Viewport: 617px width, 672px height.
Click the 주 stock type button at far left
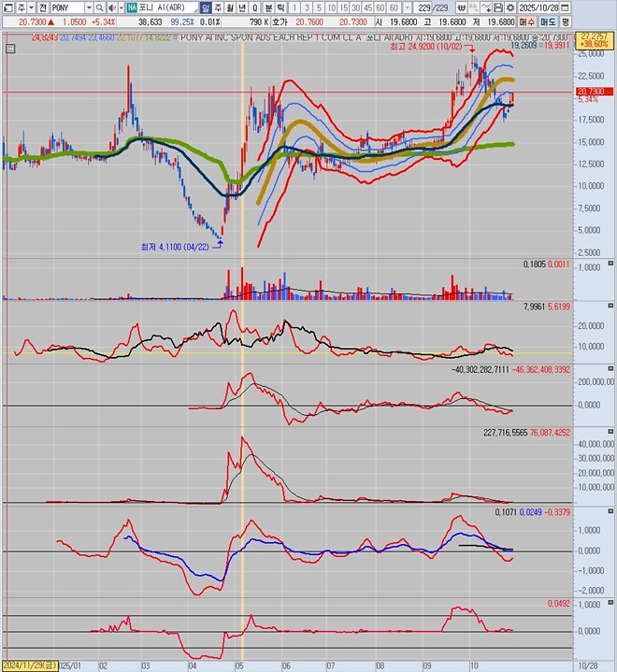click(21, 7)
